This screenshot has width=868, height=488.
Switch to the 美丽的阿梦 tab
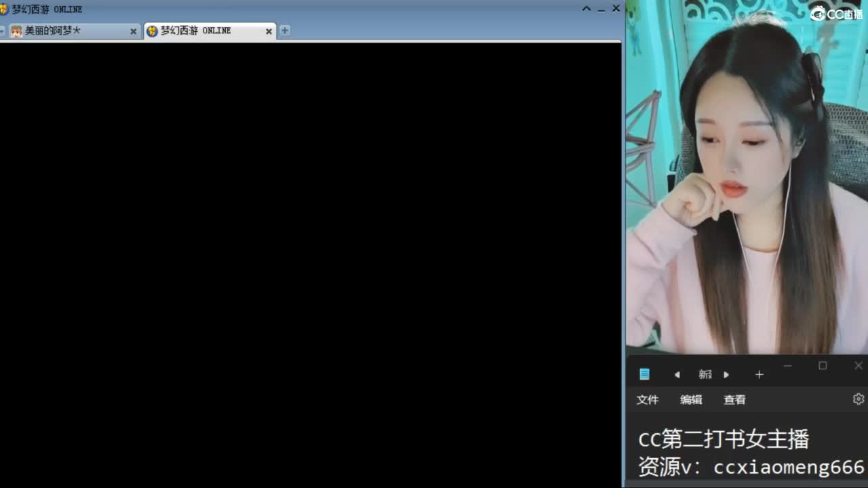pyautogui.click(x=68, y=30)
